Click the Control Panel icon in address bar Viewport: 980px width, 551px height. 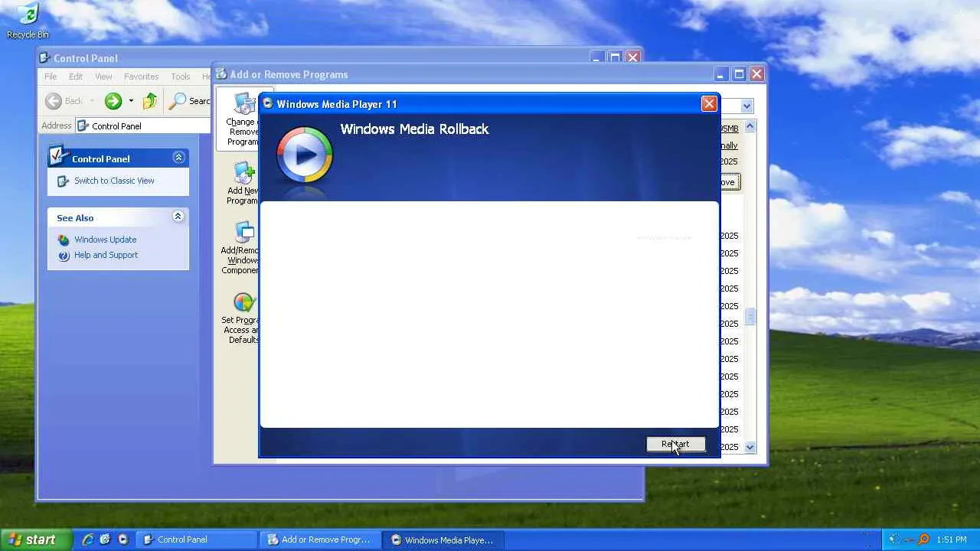click(83, 126)
